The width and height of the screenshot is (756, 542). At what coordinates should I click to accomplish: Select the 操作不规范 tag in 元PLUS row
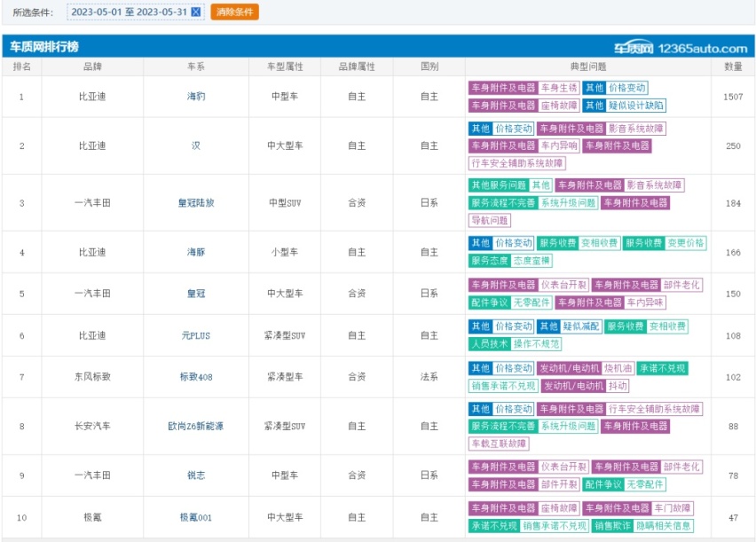point(536,344)
